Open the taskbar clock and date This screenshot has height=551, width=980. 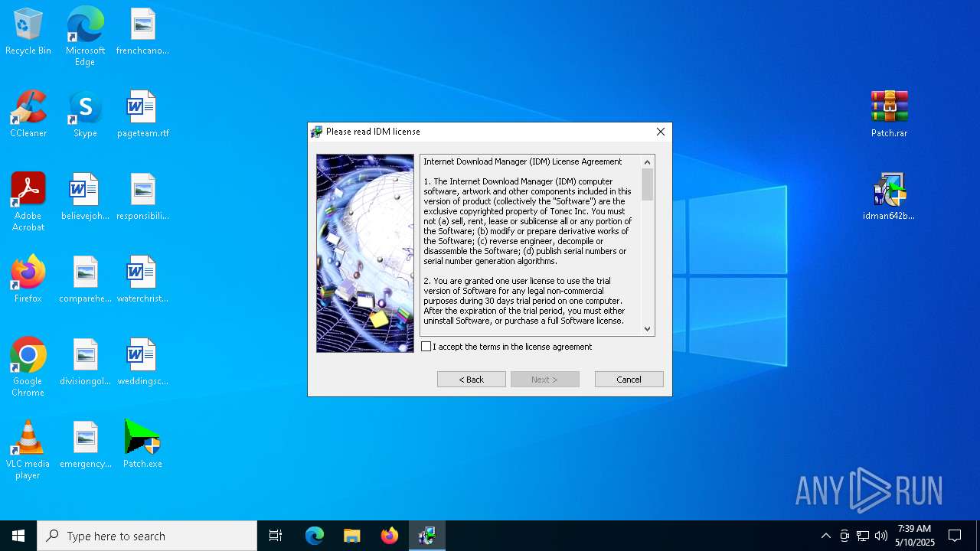tap(914, 536)
